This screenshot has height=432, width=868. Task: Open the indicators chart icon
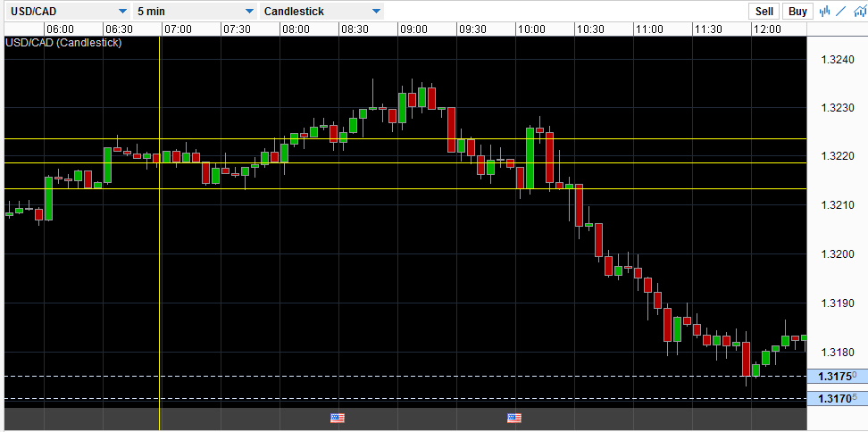[x=858, y=11]
